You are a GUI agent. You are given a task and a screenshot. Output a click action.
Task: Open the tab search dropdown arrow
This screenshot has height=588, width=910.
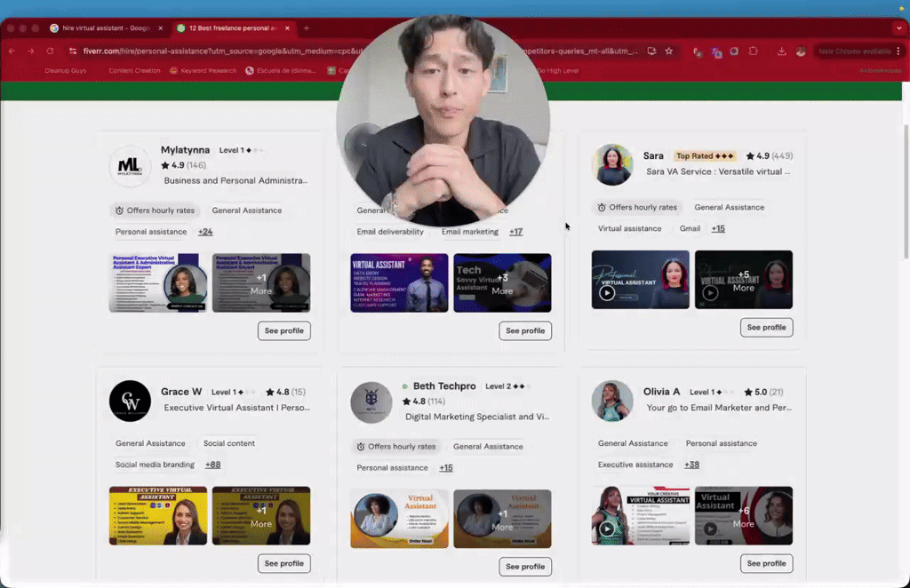click(899, 28)
